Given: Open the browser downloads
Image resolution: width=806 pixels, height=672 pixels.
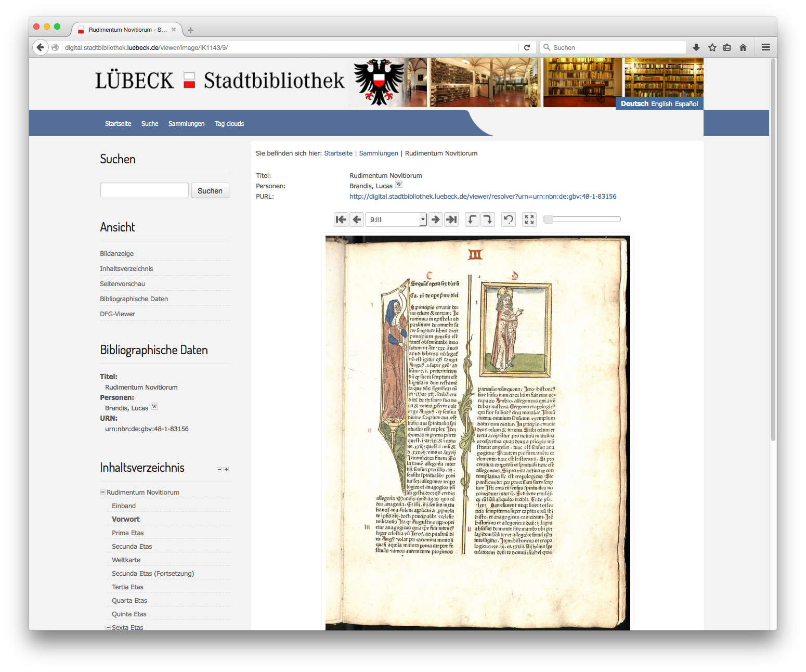Looking at the screenshot, I should click(696, 47).
